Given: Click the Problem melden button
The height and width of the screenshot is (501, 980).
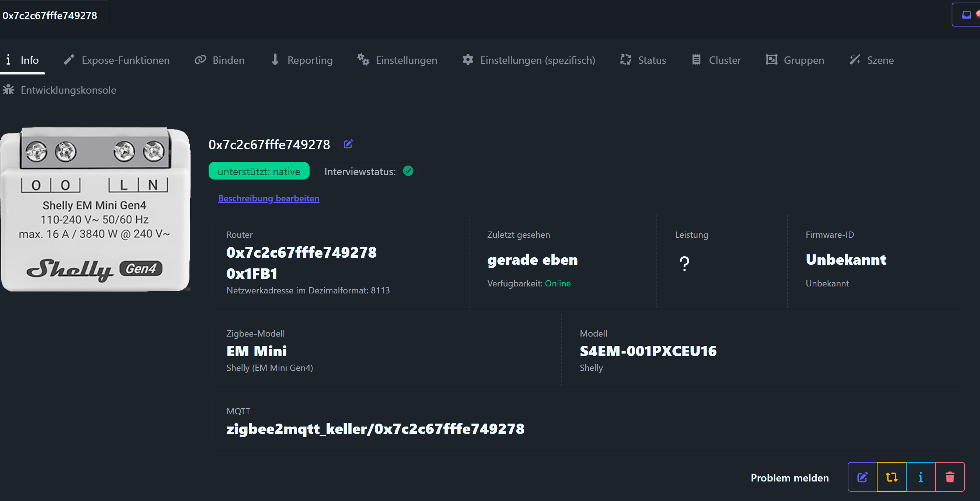Looking at the screenshot, I should pyautogui.click(x=789, y=478).
